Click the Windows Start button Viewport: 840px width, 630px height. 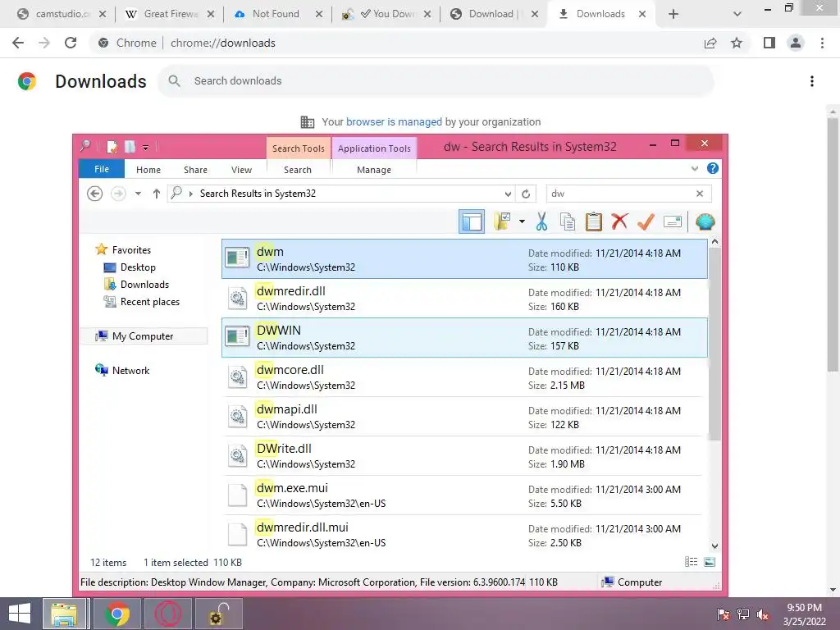coord(20,614)
